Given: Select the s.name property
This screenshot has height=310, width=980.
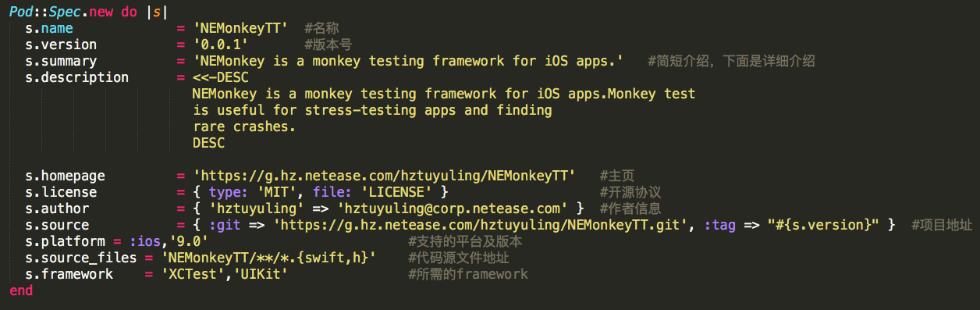Looking at the screenshot, I should click(49, 29).
